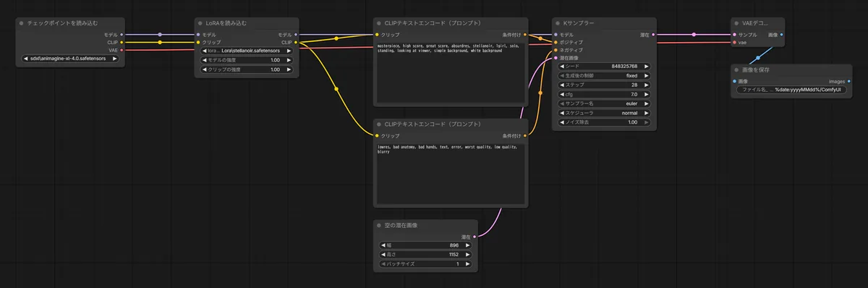
Task: Click the ポジティブ input socket on Kサンプラー
Action: (x=556, y=42)
